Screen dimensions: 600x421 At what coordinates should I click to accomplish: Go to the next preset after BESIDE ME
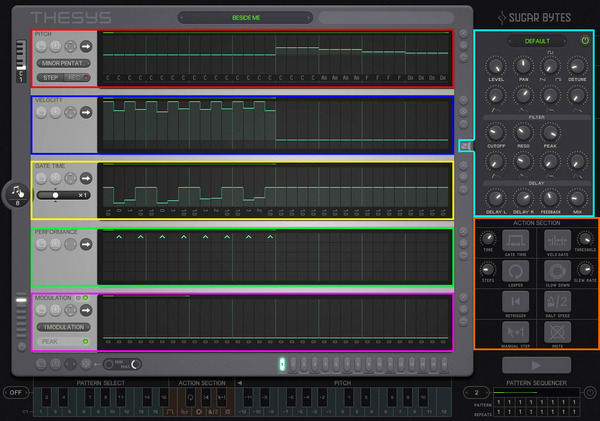309,18
